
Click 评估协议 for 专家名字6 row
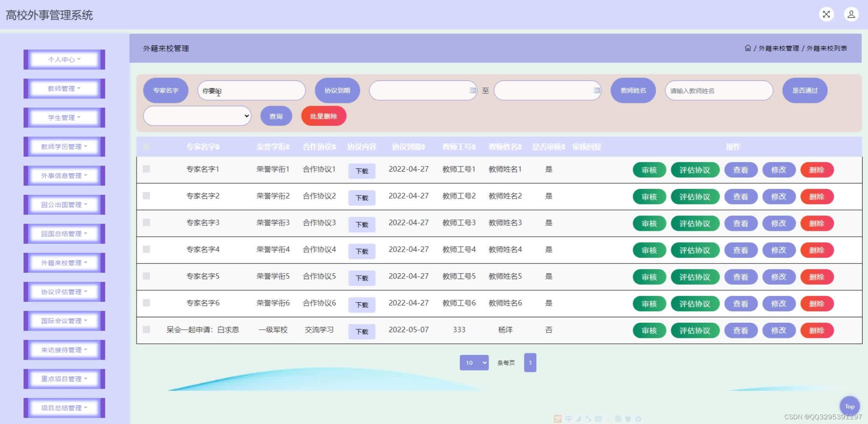(x=695, y=304)
